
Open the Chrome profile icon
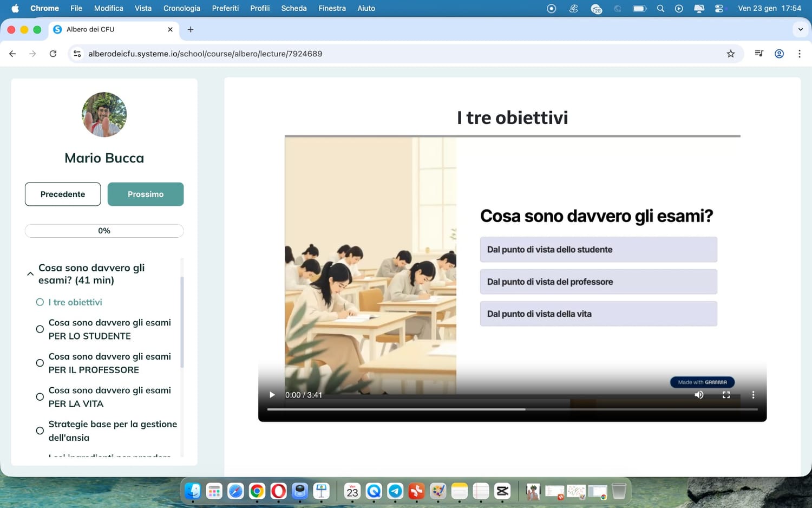[779, 54]
